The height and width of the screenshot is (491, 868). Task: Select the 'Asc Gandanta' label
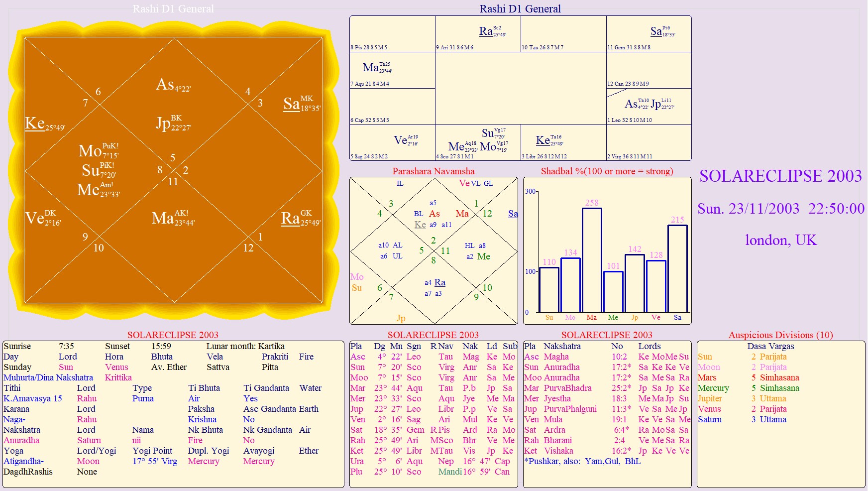click(x=271, y=409)
